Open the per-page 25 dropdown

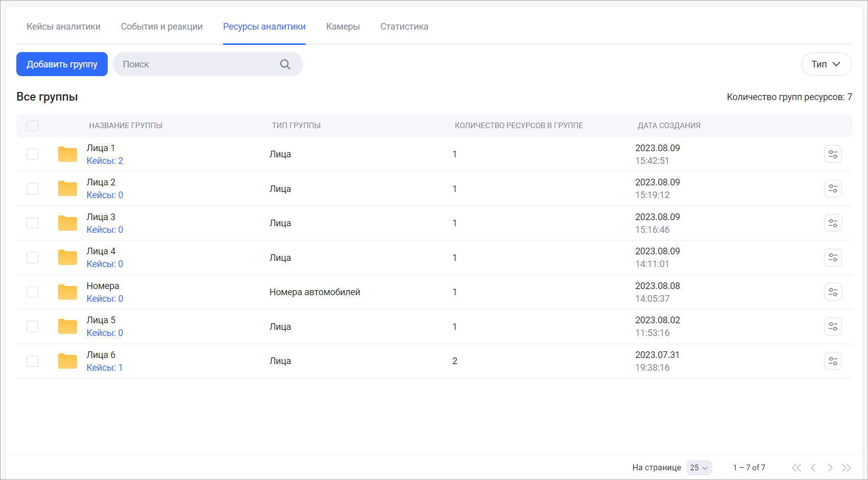click(x=699, y=468)
